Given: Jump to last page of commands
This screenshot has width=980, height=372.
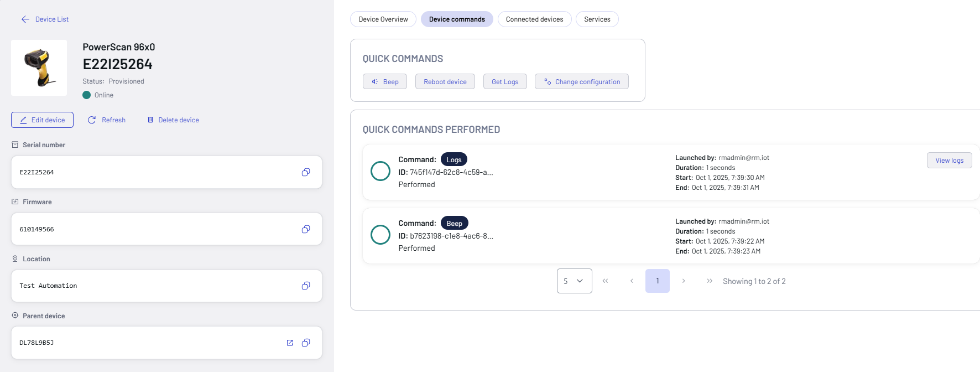Looking at the screenshot, I should pyautogui.click(x=710, y=281).
